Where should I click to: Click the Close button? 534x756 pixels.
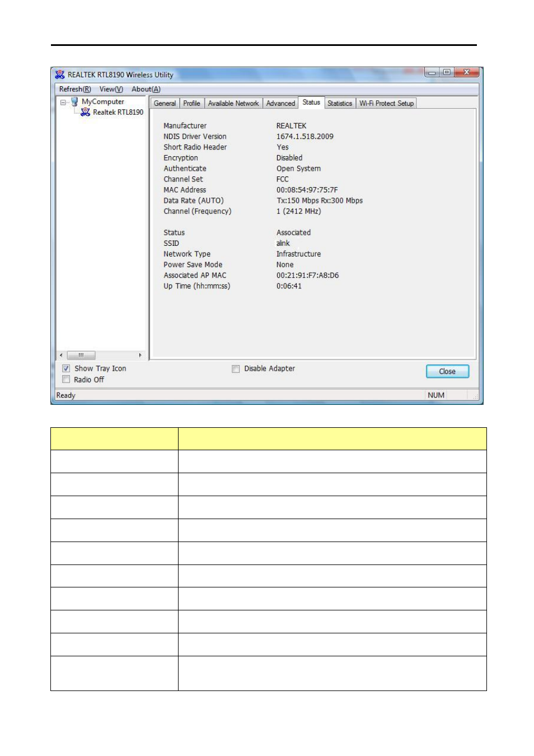tap(447, 371)
